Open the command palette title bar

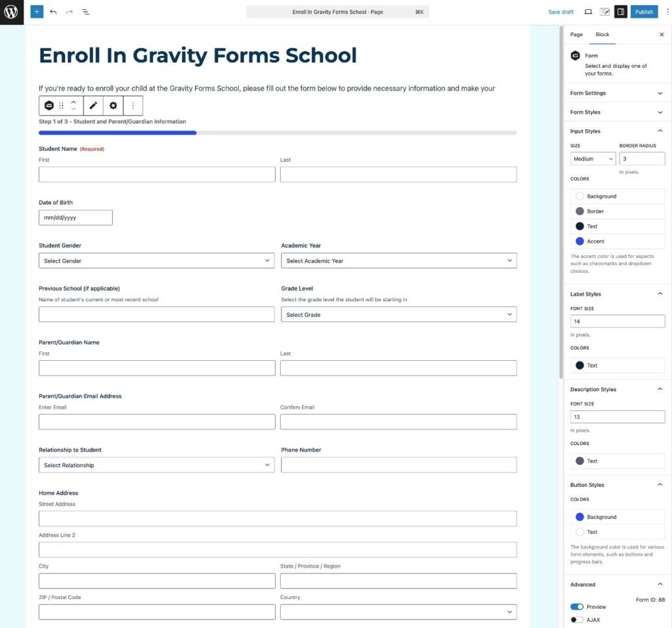[x=337, y=12]
